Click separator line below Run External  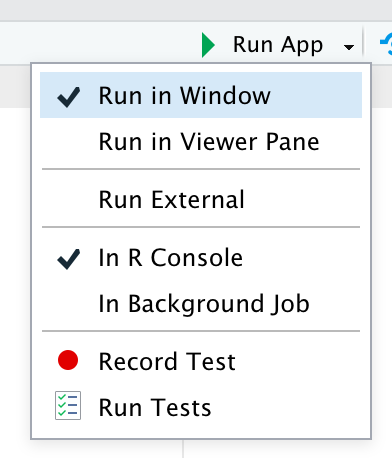pos(201,227)
